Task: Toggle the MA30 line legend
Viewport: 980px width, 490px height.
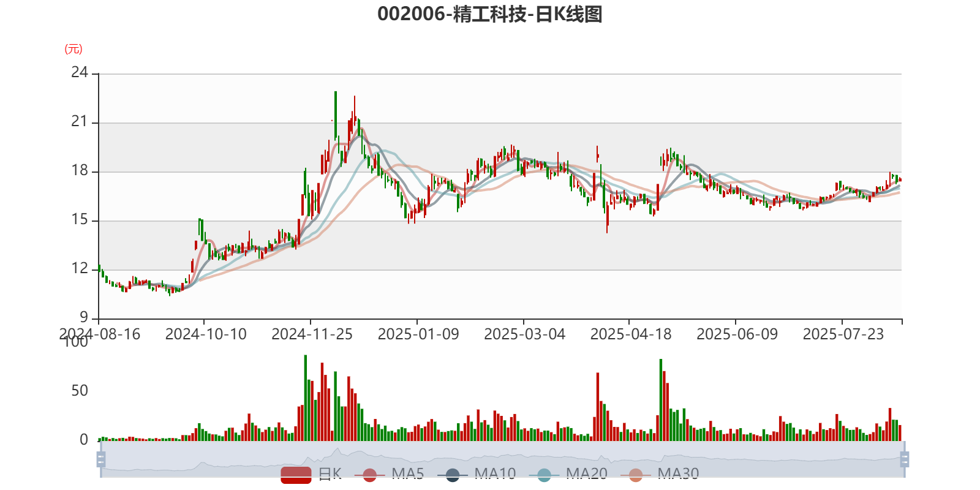Action: click(x=660, y=474)
